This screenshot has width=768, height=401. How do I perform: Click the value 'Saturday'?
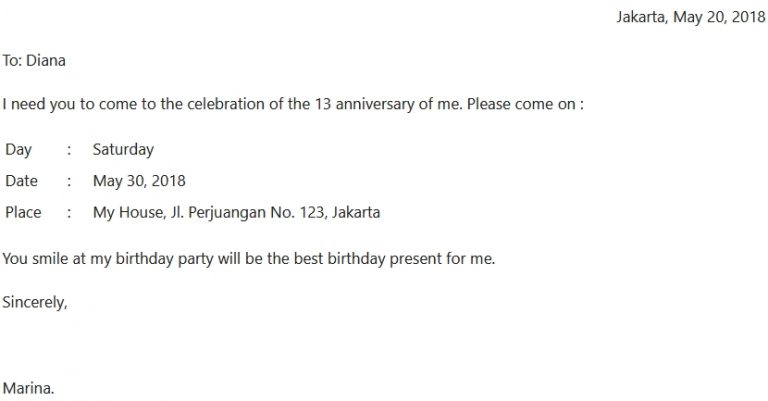coord(123,149)
